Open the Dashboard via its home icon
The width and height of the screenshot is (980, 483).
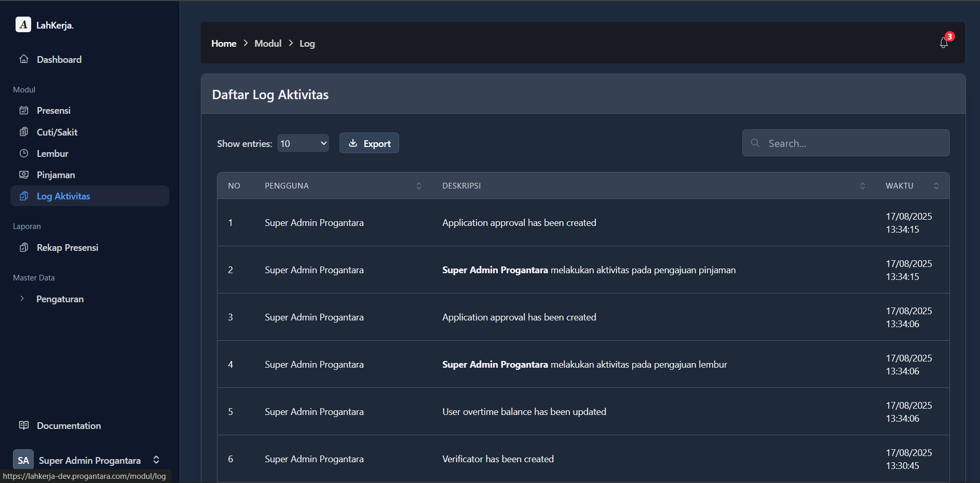pyautogui.click(x=24, y=59)
